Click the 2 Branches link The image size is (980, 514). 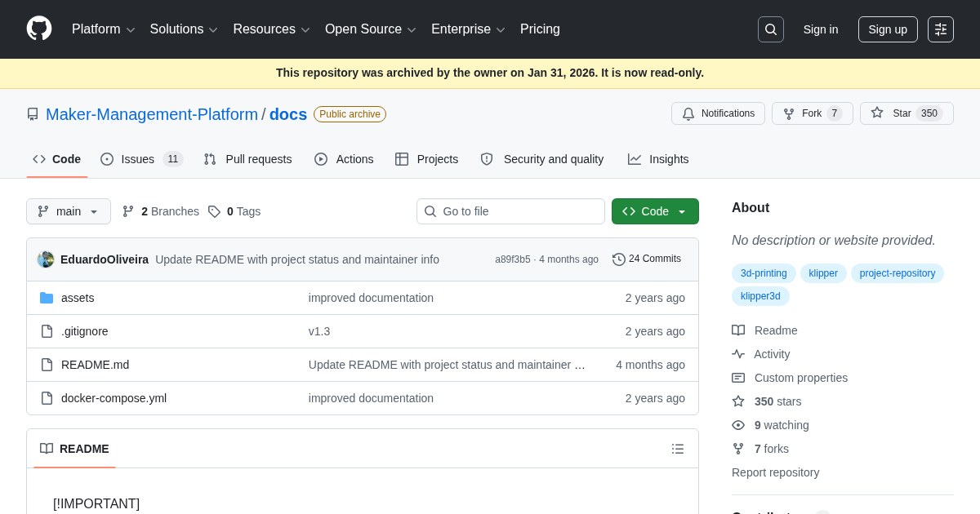point(161,211)
